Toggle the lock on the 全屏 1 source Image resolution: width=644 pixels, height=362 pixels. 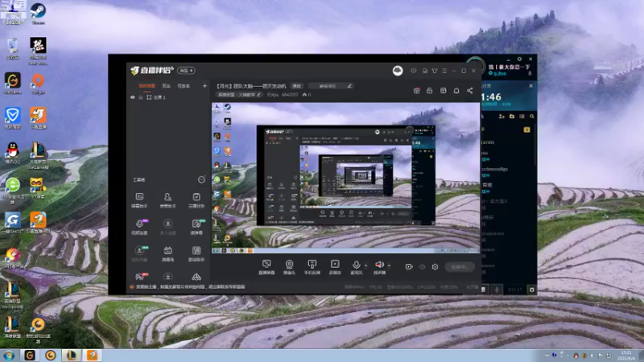(x=140, y=97)
